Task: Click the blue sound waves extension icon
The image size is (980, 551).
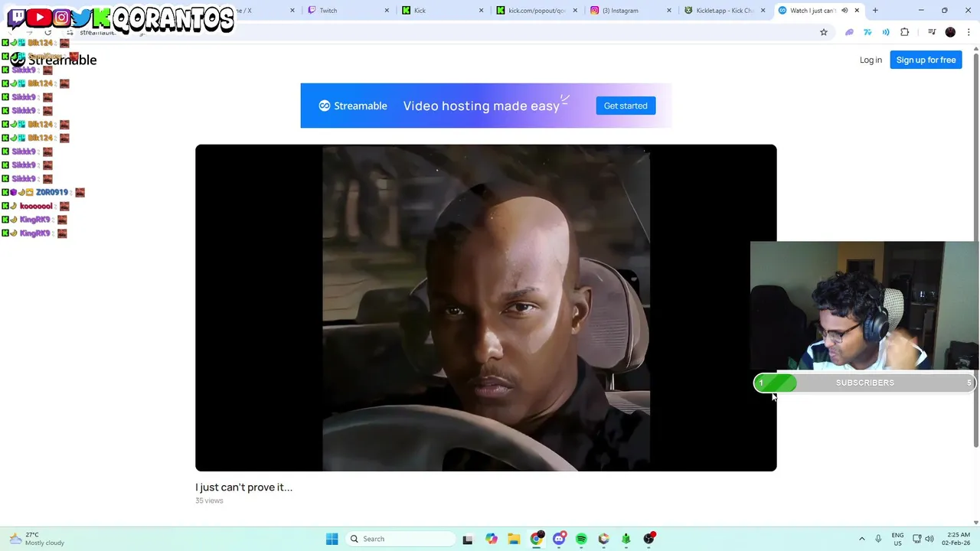Action: pyautogui.click(x=886, y=32)
